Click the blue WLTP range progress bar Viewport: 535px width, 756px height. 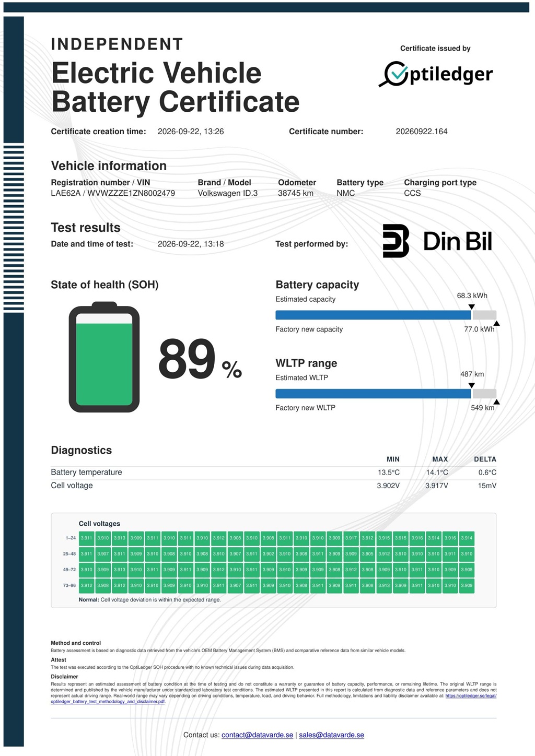pyautogui.click(x=373, y=394)
